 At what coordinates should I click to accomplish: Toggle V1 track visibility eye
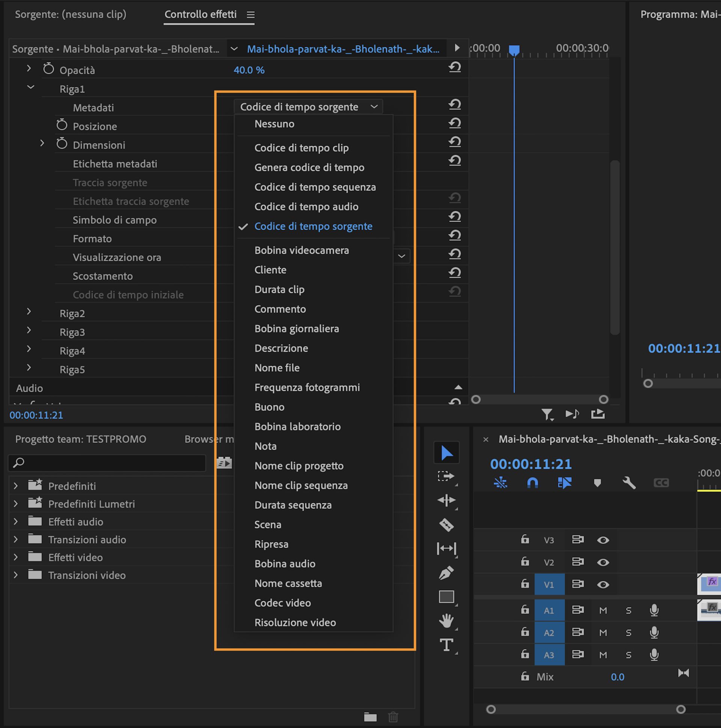pos(603,585)
